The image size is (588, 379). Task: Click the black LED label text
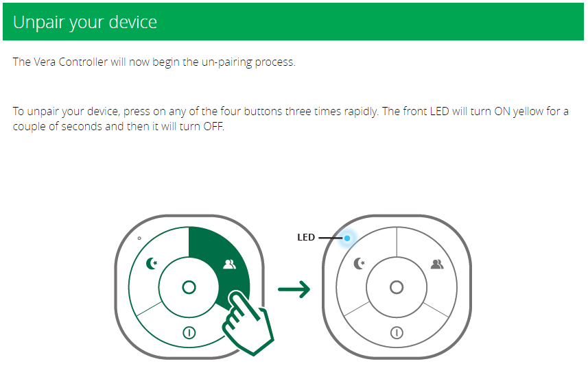pyautogui.click(x=306, y=237)
